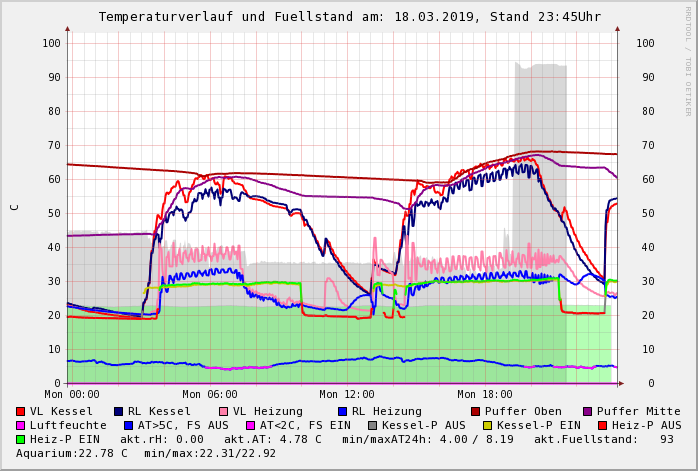Click the Mon 12:00 time axis label
The width and height of the screenshot is (698, 471).
click(347, 395)
